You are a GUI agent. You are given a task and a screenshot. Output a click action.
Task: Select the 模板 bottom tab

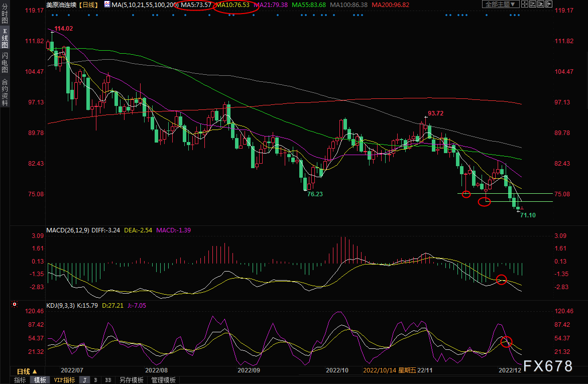[40, 380]
